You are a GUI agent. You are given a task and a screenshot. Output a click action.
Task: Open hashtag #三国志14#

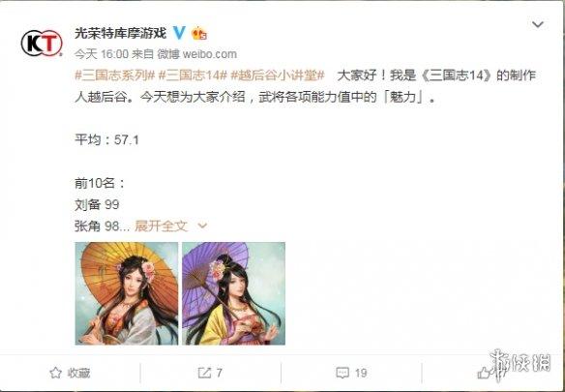coord(193,75)
